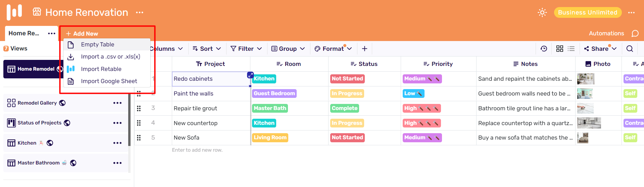Click the drag handle on row 3
The width and height of the screenshot is (644, 187).
pos(139,108)
